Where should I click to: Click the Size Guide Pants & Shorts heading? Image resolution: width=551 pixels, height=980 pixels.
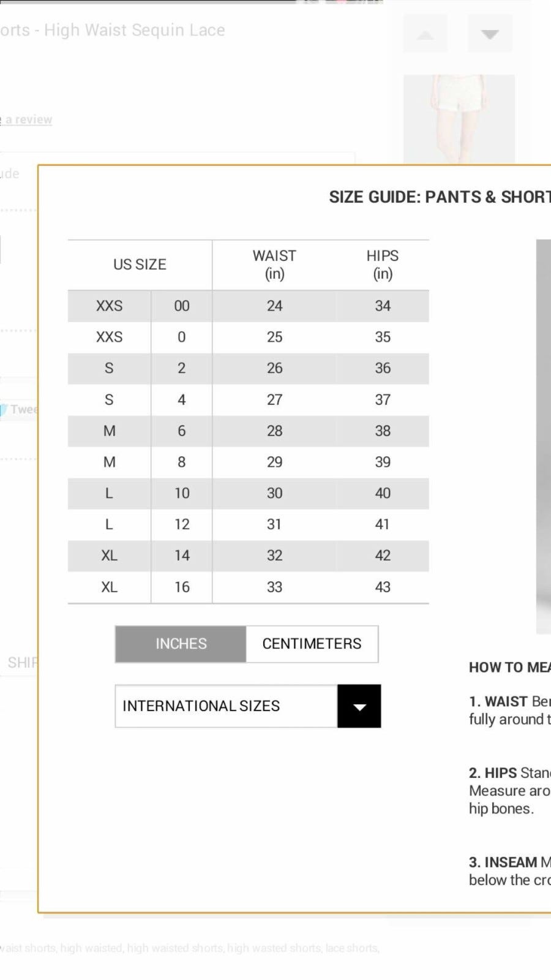click(x=440, y=197)
